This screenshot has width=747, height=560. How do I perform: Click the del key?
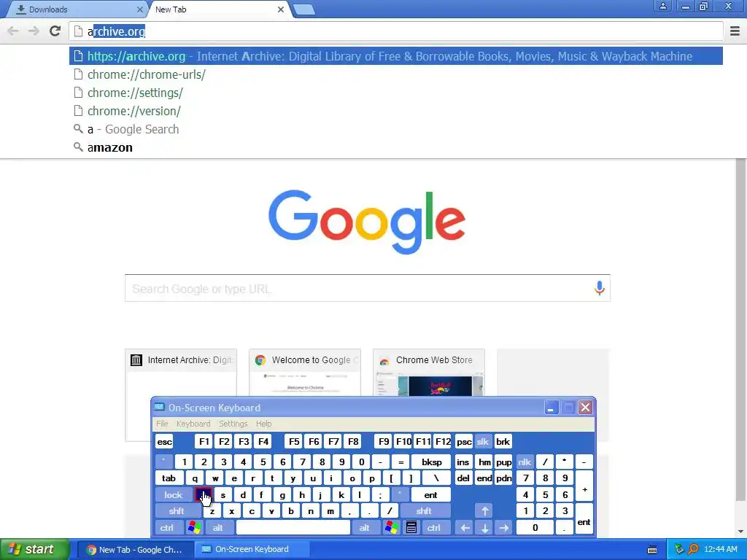pos(463,478)
